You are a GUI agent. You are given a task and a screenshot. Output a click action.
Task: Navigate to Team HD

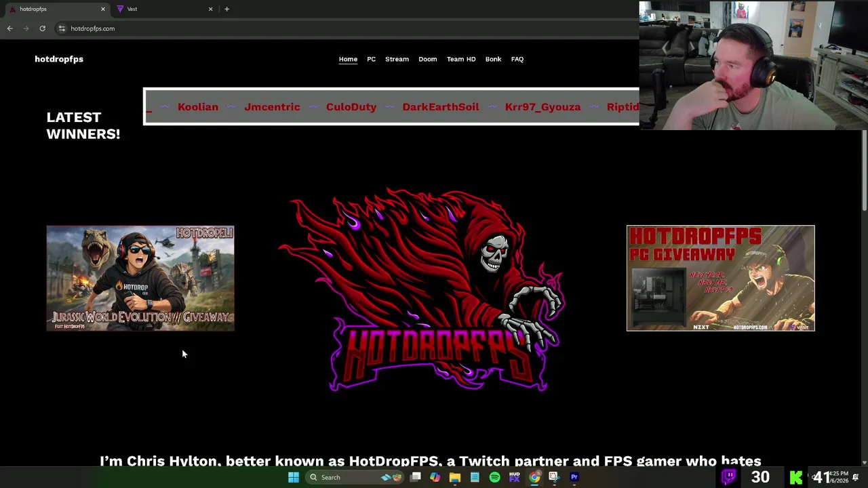tap(461, 59)
